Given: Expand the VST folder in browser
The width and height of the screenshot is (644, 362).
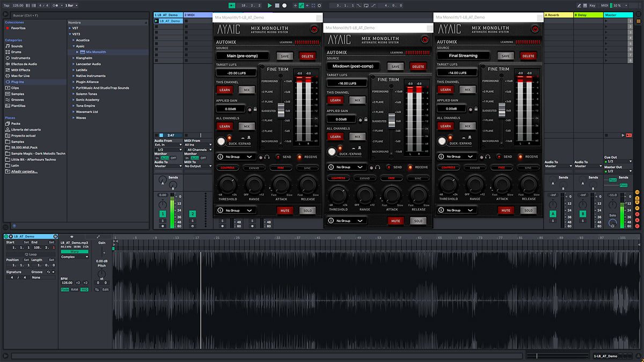Looking at the screenshot, I should pos(70,28).
